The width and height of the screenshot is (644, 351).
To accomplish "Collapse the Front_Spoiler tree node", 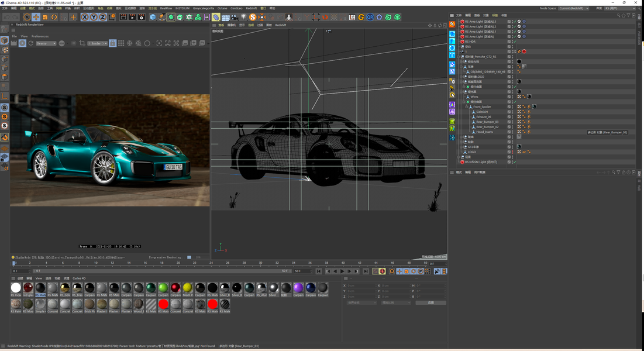I will [x=467, y=107].
